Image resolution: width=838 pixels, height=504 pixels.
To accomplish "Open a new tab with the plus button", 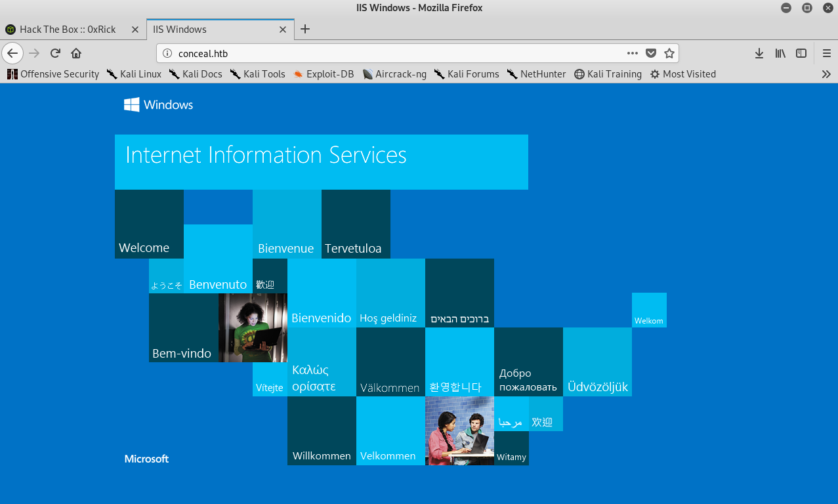I will [305, 29].
